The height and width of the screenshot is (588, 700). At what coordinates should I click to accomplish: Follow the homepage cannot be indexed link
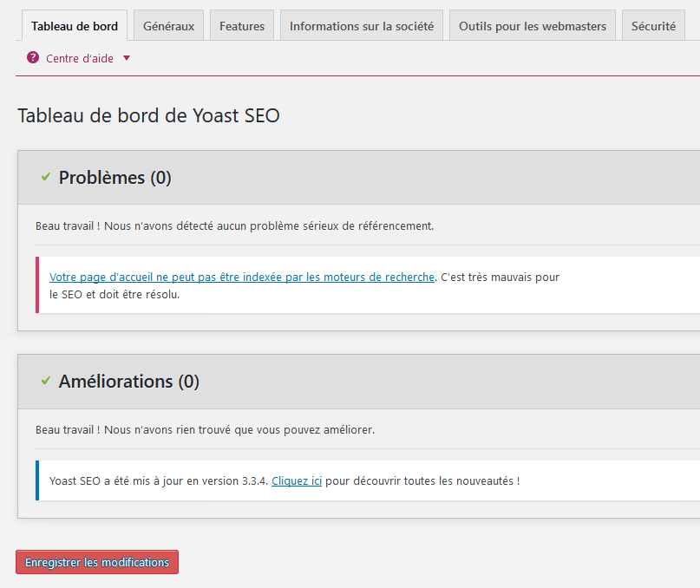pos(242,278)
